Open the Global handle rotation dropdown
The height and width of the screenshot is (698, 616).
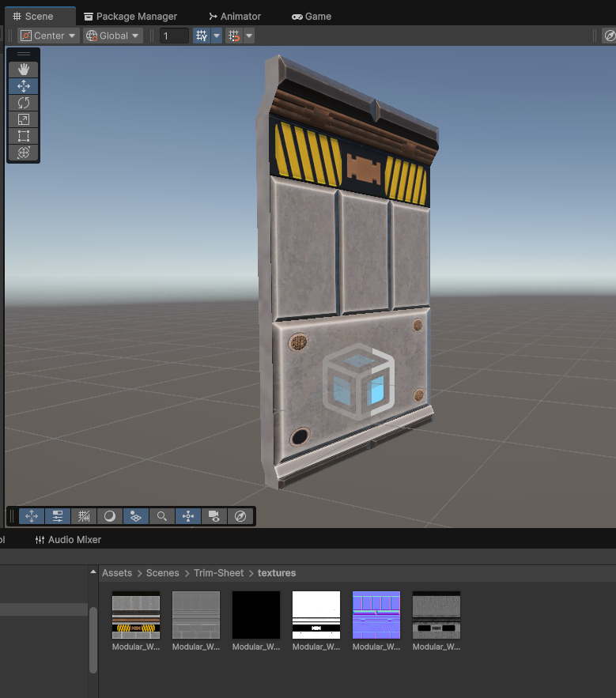[x=113, y=36]
